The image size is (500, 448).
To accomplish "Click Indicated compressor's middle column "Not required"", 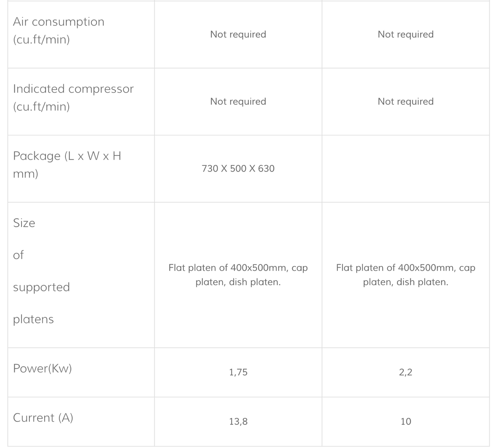I will [x=238, y=101].
